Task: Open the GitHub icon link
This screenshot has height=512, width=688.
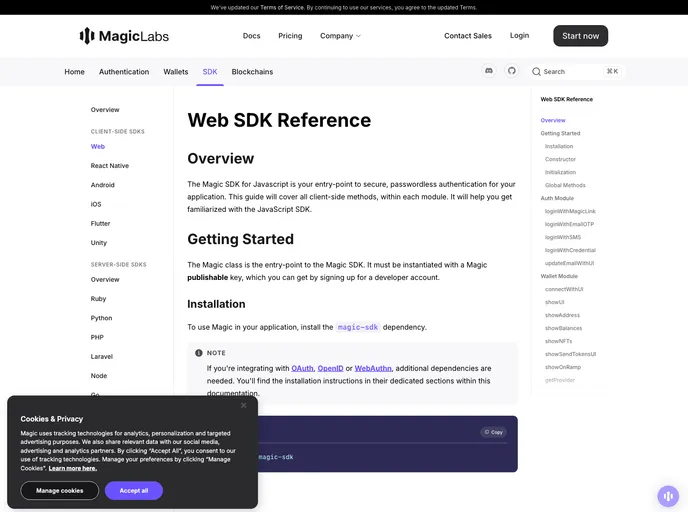Action: coord(512,71)
